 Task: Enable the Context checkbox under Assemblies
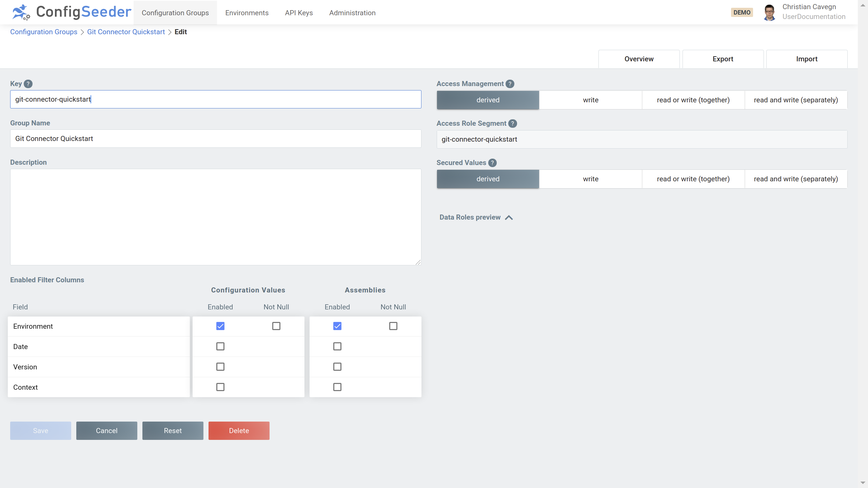(337, 387)
